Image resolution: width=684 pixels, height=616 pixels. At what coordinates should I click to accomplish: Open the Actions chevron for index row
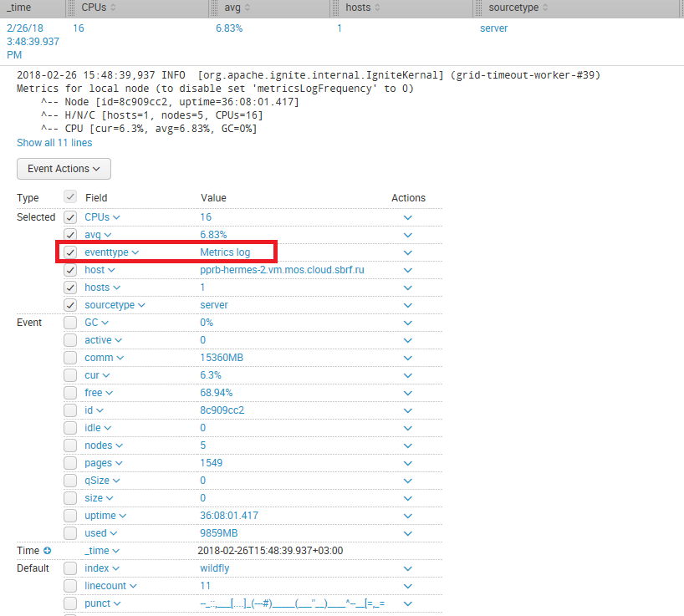tap(408, 568)
